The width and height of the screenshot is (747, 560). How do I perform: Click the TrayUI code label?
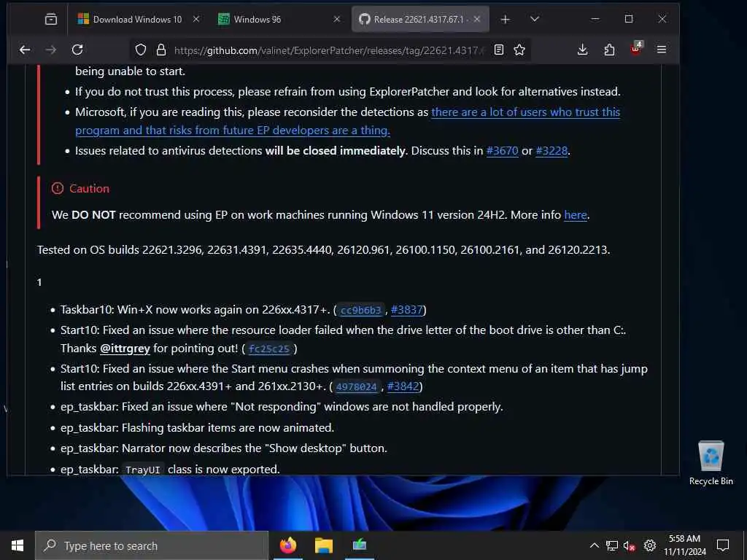tap(142, 470)
